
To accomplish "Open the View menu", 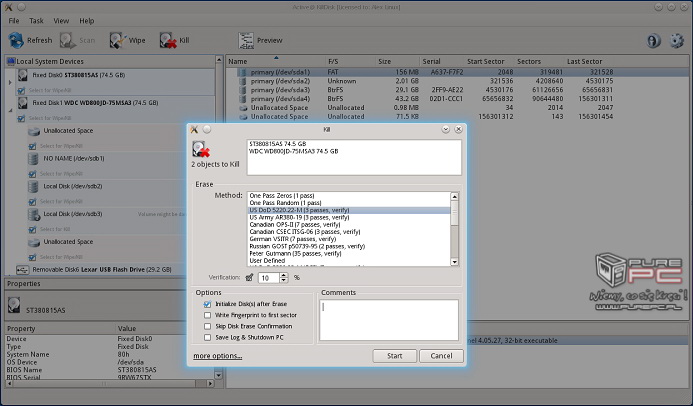I will pyautogui.click(x=61, y=20).
